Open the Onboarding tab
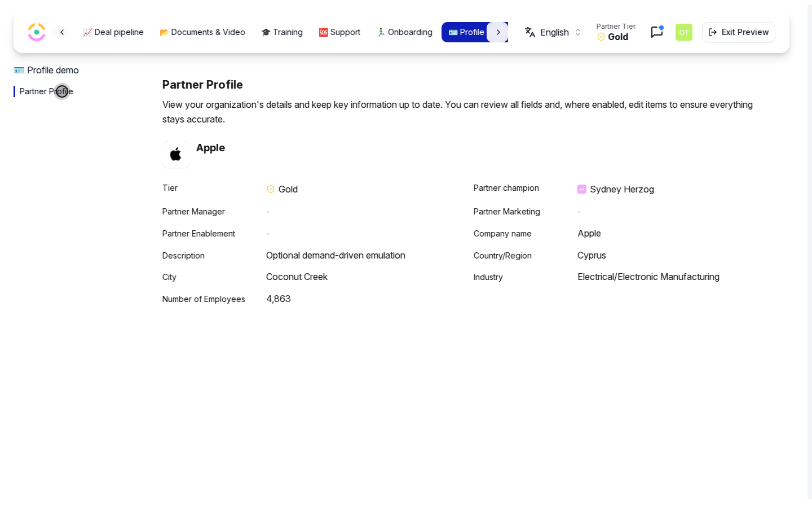 404,32
